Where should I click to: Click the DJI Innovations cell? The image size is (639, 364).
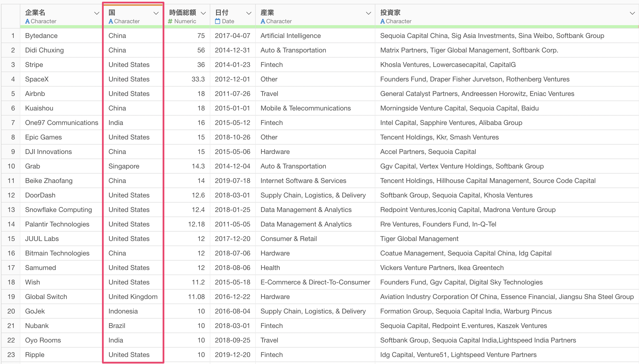(x=61, y=152)
